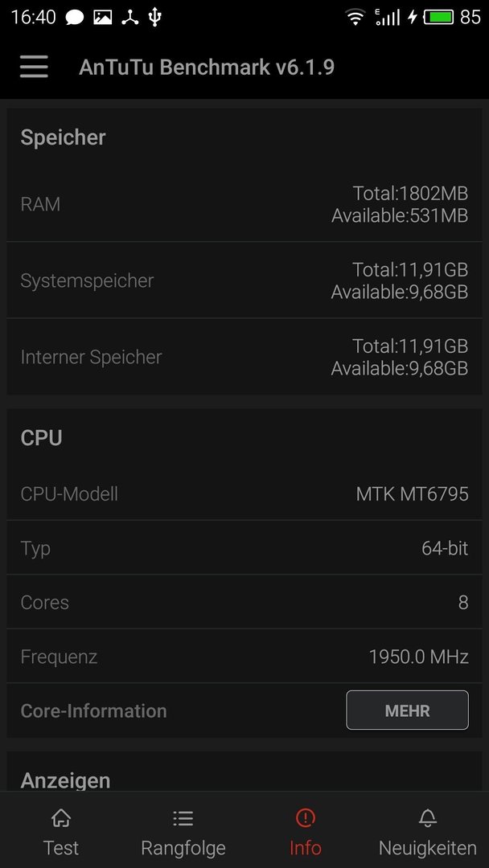The width and height of the screenshot is (489, 868).
Task: Switch to the Rangfolge tab label
Action: (x=183, y=848)
